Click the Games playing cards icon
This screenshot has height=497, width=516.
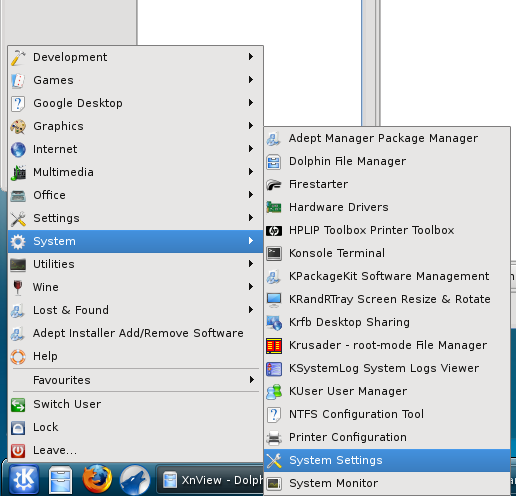pos(18,80)
